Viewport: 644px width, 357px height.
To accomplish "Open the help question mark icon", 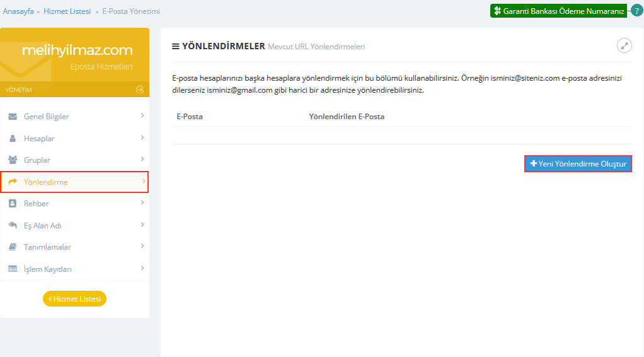I will coord(636,11).
